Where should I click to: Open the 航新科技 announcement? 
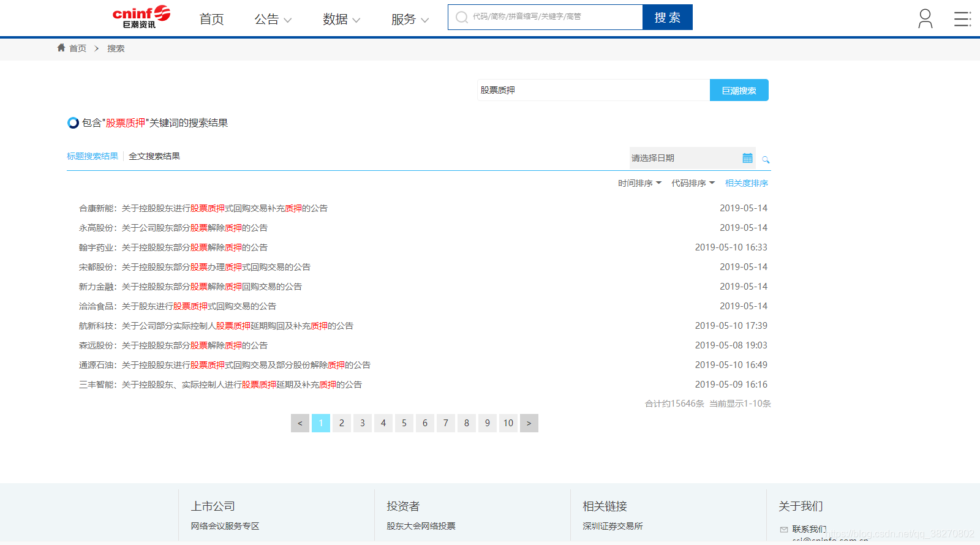pos(216,326)
